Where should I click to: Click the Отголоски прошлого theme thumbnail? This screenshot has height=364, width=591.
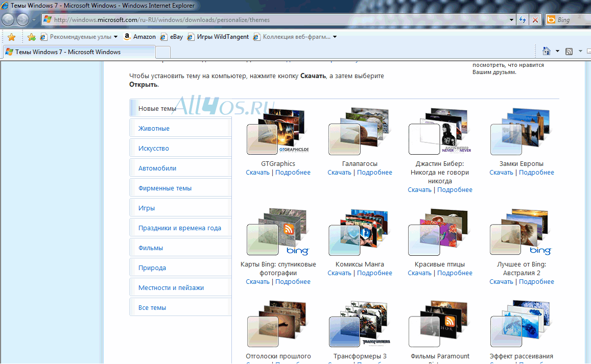pyautogui.click(x=278, y=324)
